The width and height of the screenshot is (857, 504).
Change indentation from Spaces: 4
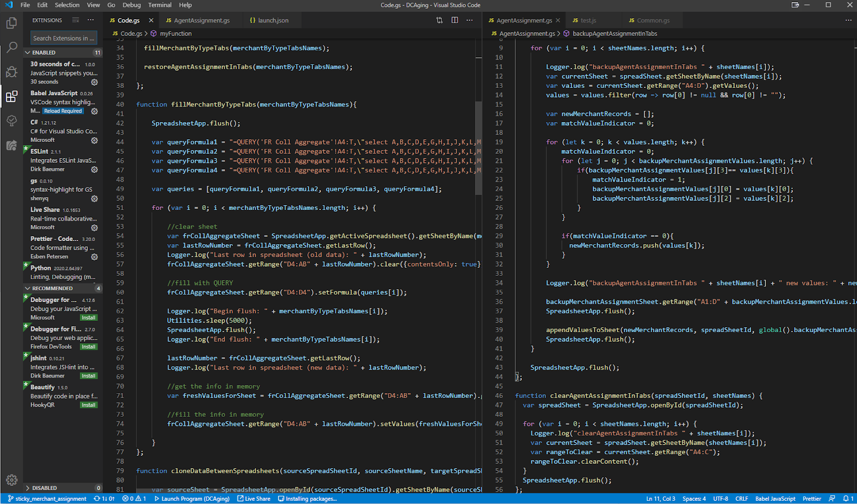click(x=694, y=499)
